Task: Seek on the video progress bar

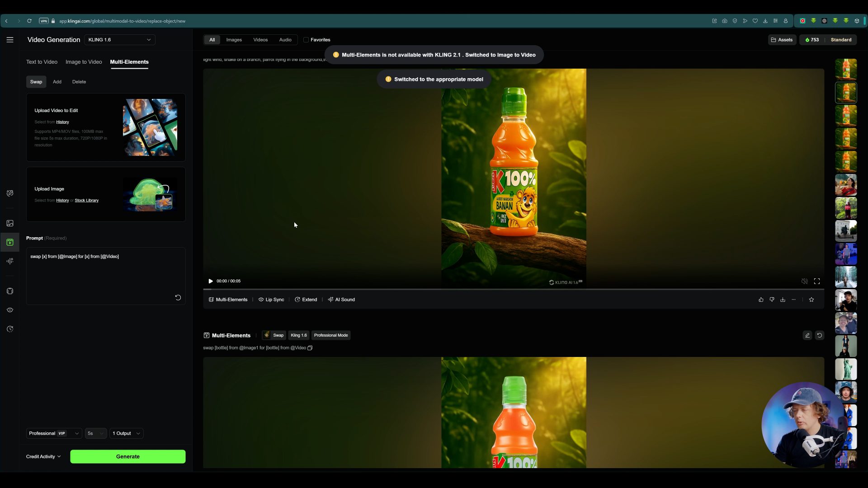Action: point(514,289)
